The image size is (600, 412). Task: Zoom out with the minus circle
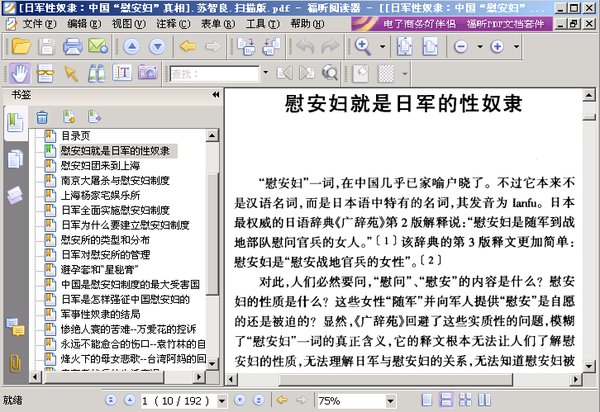[461, 47]
